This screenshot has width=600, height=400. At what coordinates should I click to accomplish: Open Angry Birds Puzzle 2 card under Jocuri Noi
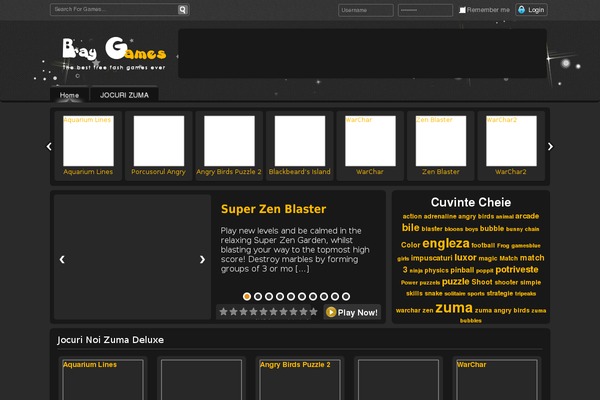coord(300,379)
